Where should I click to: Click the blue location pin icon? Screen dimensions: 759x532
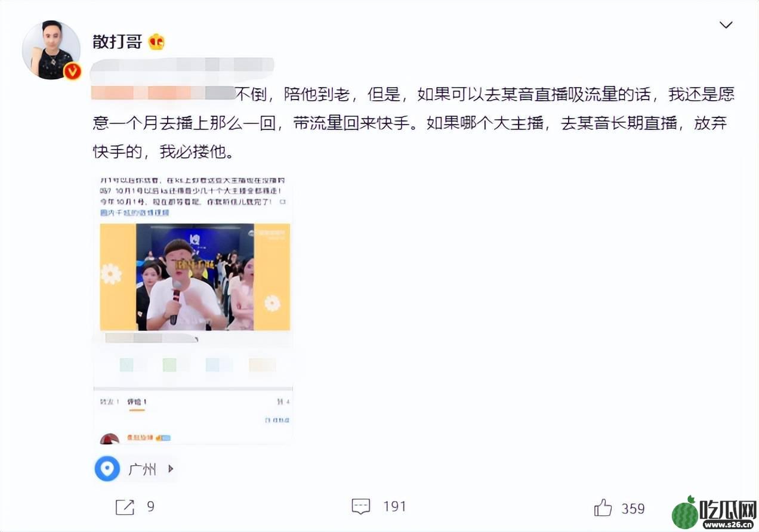point(107,469)
